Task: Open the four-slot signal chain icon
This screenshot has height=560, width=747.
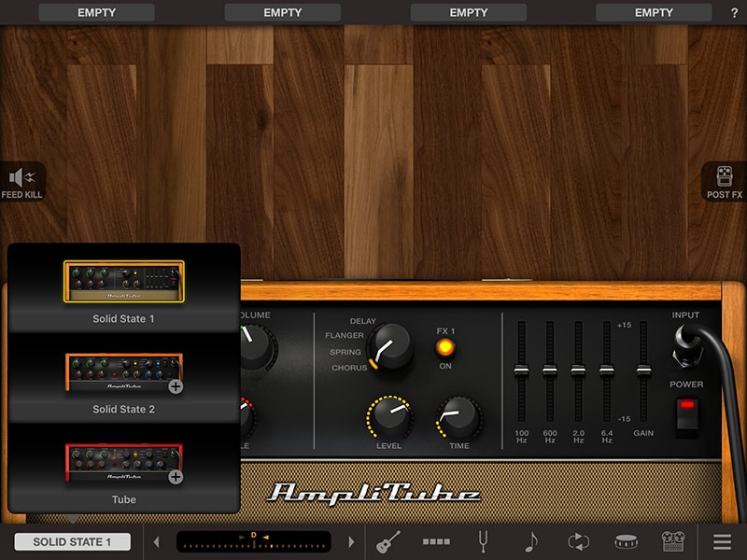Action: point(436,542)
